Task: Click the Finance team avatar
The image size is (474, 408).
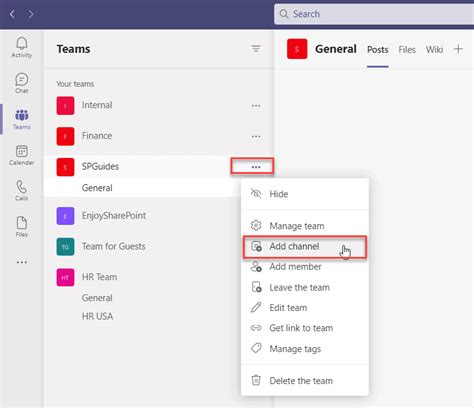Action: point(65,136)
